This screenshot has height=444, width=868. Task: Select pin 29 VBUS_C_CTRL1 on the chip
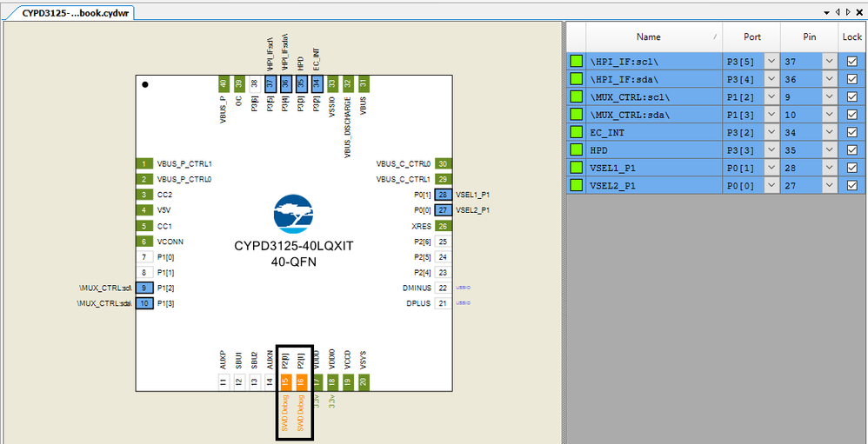pos(444,179)
